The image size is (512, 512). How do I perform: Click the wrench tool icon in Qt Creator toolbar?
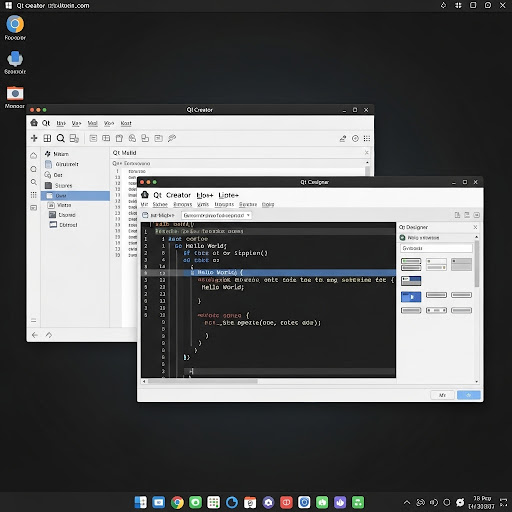point(172,138)
